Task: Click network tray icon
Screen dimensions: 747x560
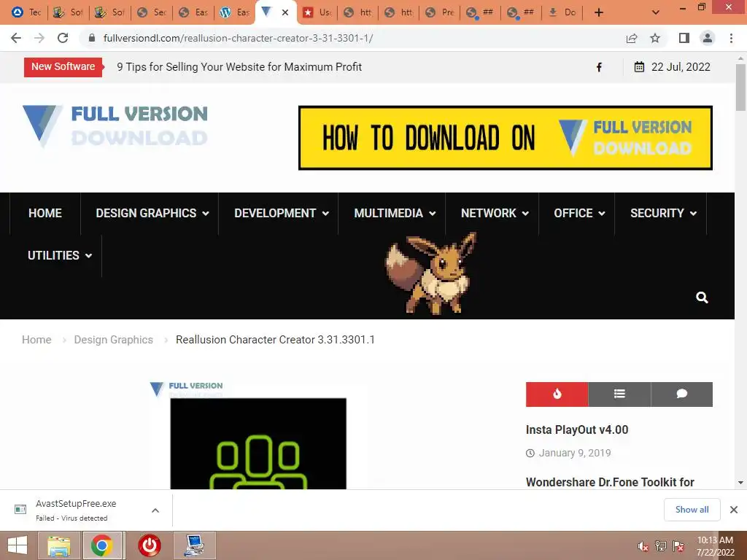Action: coord(660,546)
